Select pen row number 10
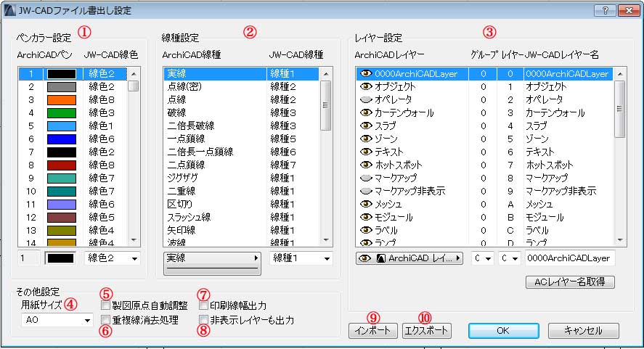The width and height of the screenshot is (644, 349). [x=73, y=191]
